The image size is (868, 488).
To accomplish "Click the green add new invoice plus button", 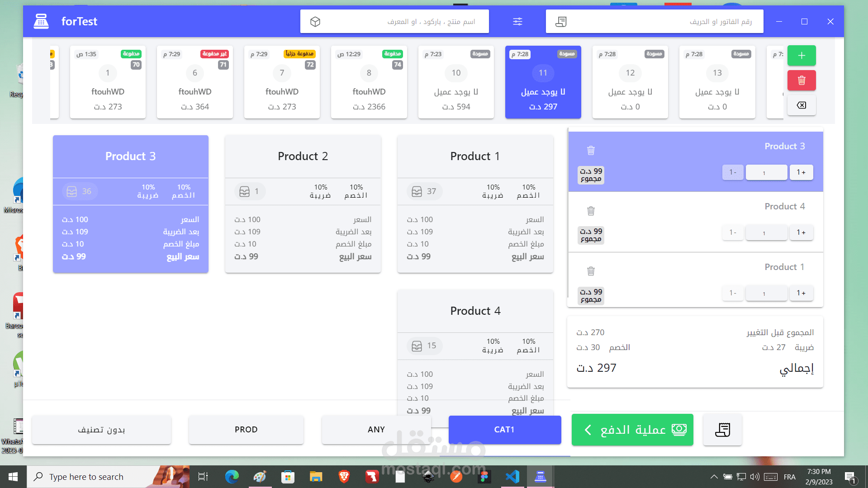I will tap(802, 56).
